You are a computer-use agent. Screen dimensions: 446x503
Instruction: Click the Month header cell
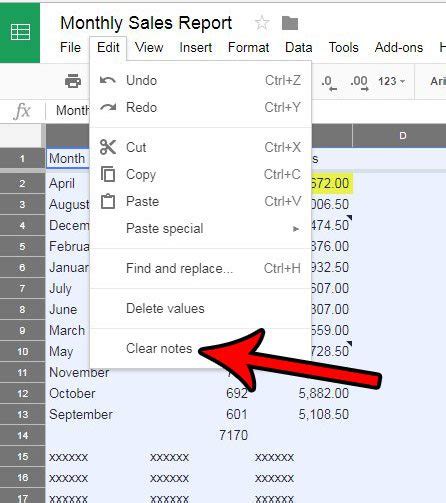(x=68, y=159)
